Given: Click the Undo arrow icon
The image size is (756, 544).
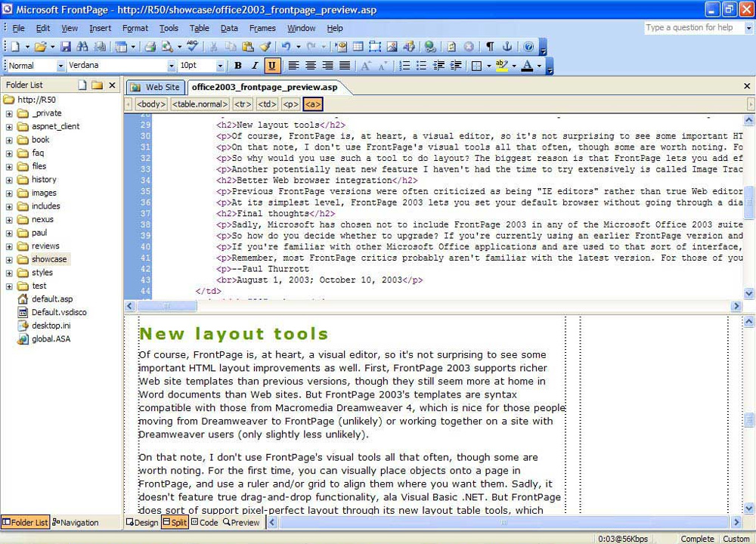Looking at the screenshot, I should (x=286, y=47).
